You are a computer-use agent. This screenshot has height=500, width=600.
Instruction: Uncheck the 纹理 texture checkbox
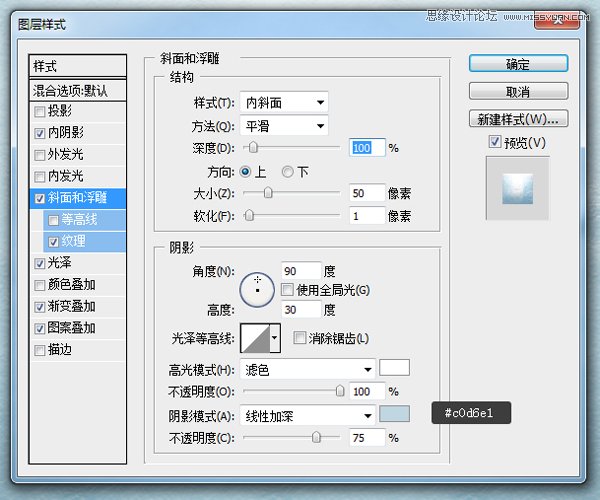[x=53, y=242]
